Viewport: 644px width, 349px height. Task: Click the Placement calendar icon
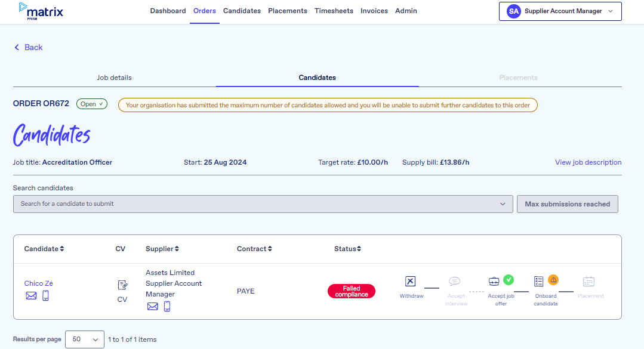pyautogui.click(x=588, y=282)
